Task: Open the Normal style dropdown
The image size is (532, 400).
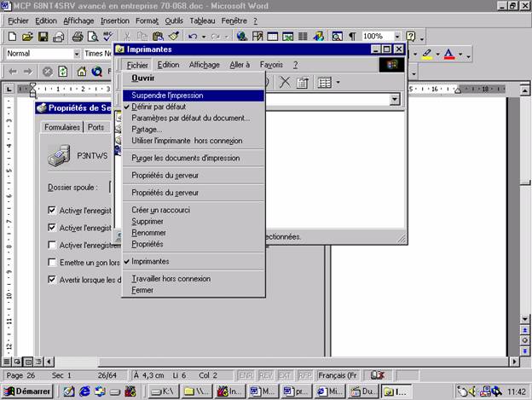Action: pos(77,54)
